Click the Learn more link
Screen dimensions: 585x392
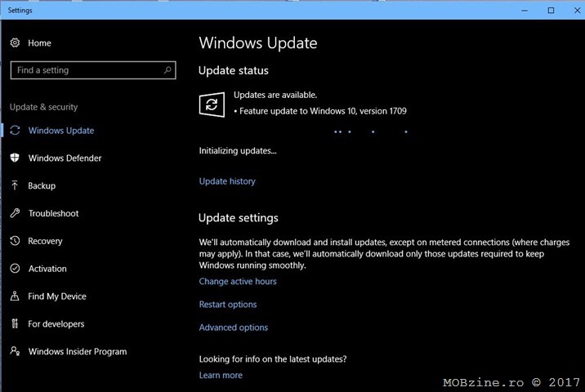click(221, 375)
